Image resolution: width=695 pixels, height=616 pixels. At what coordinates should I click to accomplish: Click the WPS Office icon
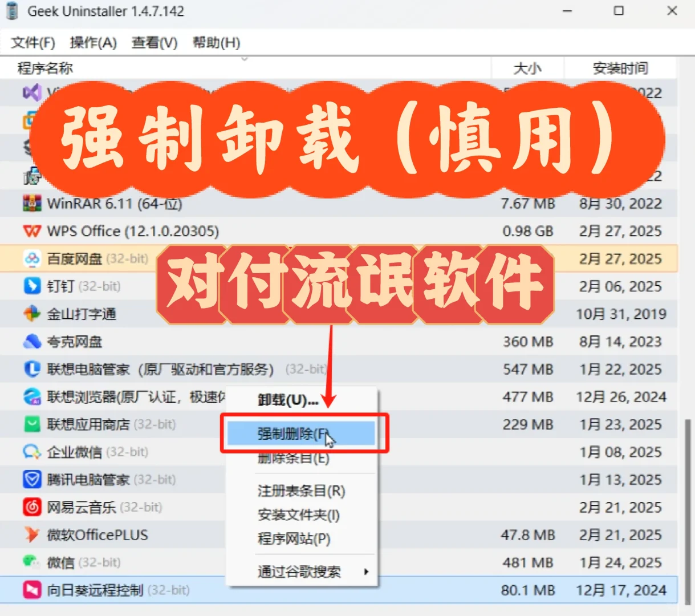[32, 231]
